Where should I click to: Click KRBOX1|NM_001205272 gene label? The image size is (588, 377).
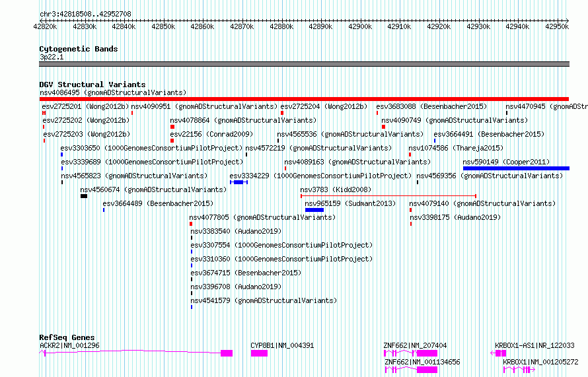pos(540,362)
